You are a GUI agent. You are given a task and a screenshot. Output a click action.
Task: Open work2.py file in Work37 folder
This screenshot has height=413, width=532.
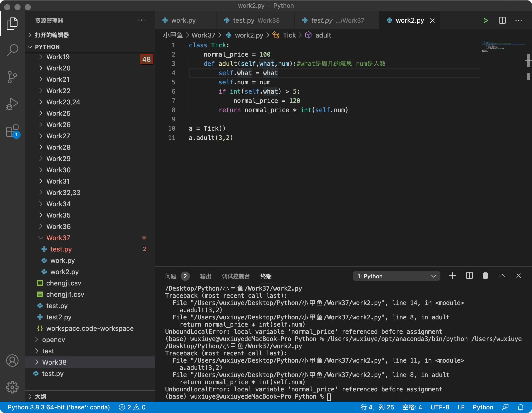[90, 272]
